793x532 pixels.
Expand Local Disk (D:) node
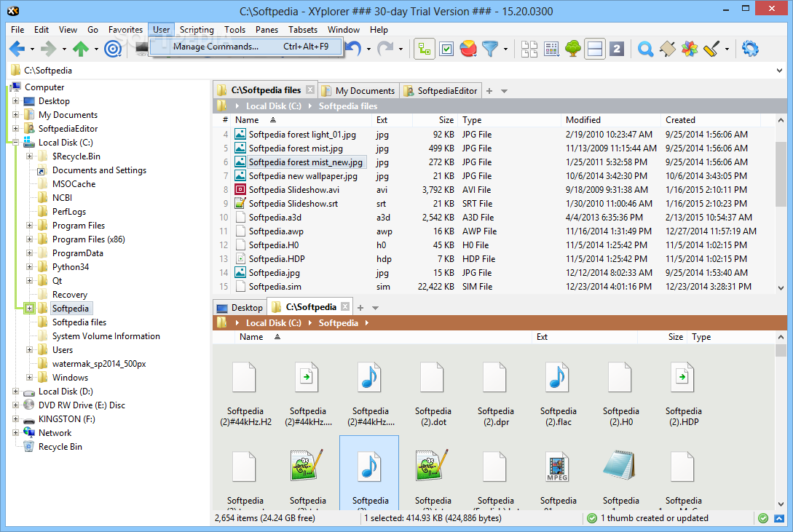tap(16, 391)
